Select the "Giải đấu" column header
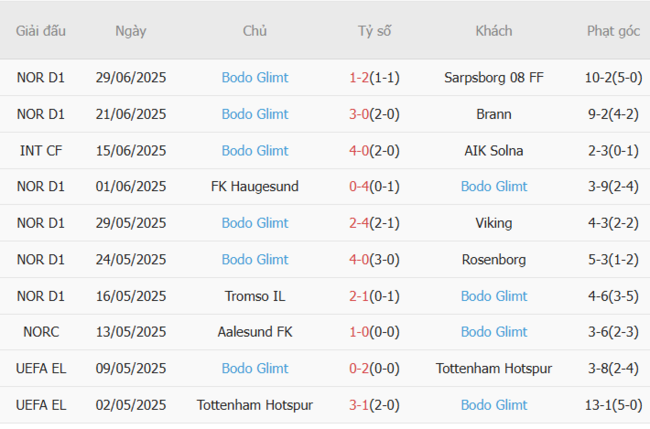 (41, 31)
